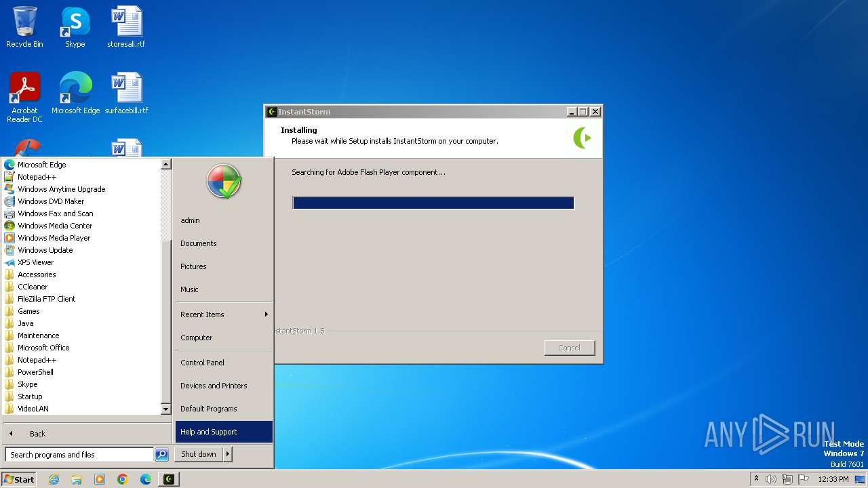Open the Skype desktop shortcut

pyautogui.click(x=75, y=27)
